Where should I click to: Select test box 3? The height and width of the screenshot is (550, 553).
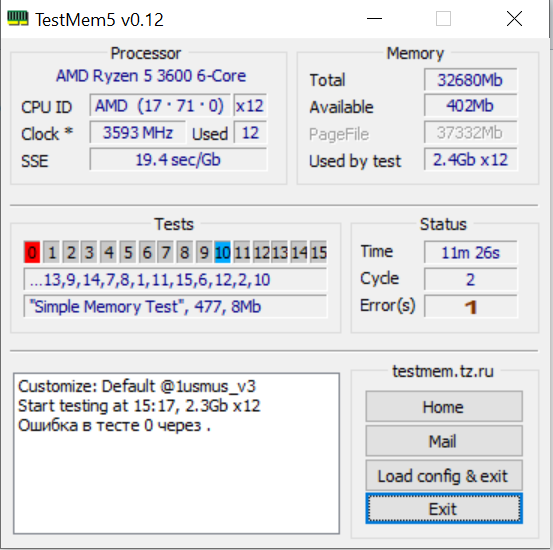(89, 252)
